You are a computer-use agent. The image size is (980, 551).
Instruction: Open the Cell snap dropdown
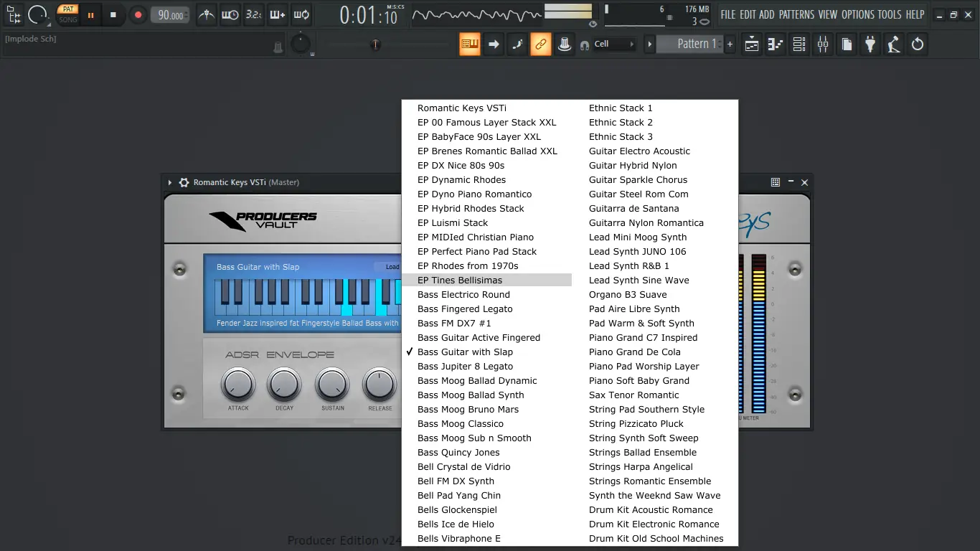615,44
